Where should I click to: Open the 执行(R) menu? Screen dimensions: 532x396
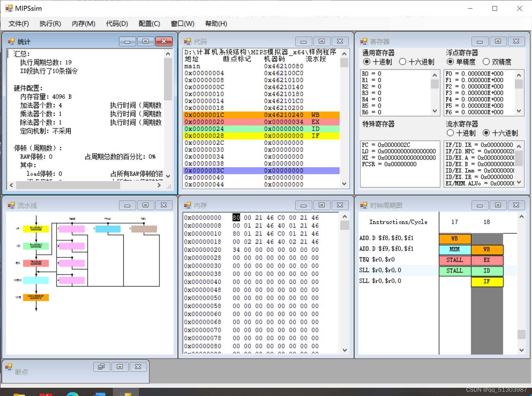tap(50, 24)
